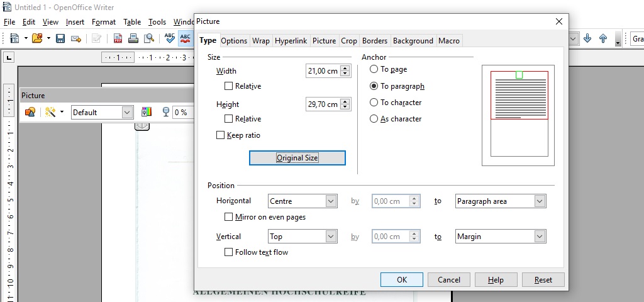This screenshot has height=302, width=644.
Task: Click the anchor position preview thumbnail
Action: click(x=518, y=115)
